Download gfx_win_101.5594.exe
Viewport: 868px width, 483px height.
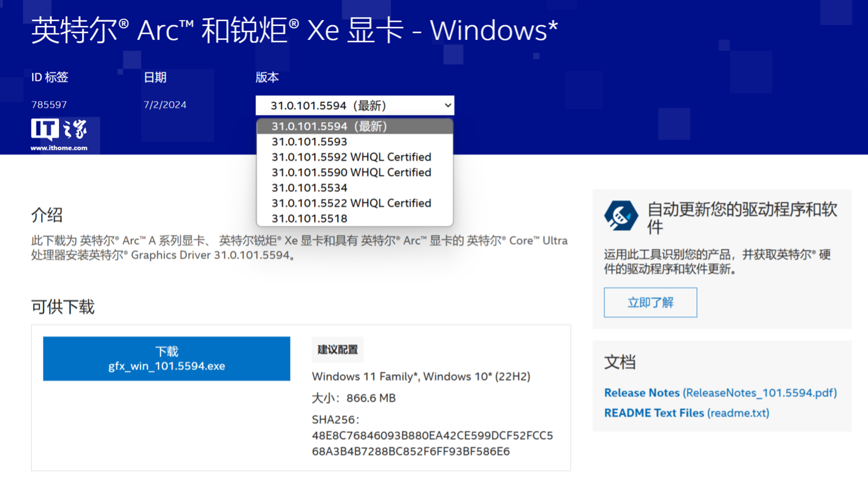tap(166, 358)
